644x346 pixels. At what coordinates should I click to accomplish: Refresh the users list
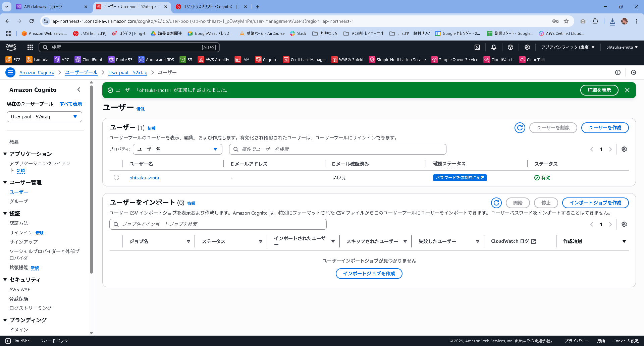(520, 128)
